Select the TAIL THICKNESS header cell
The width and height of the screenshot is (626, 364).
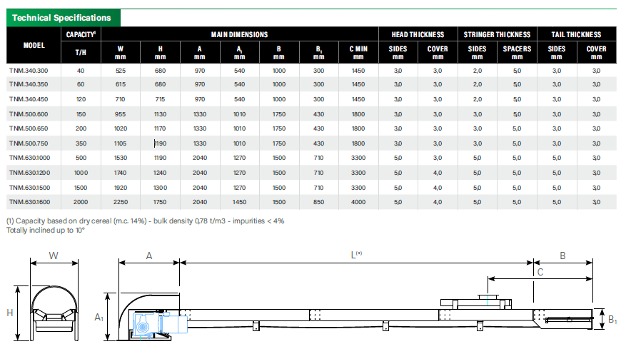[x=576, y=34]
